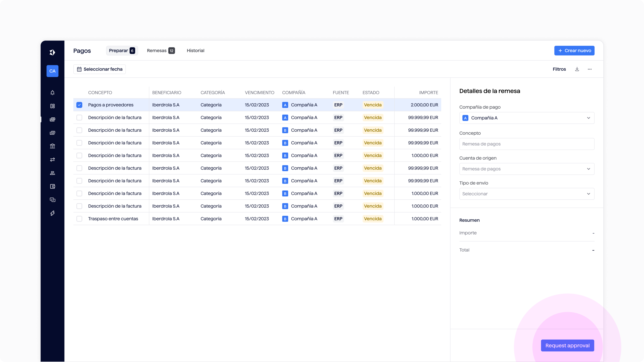Open the transfers arrows icon in sidebar

pyautogui.click(x=52, y=160)
